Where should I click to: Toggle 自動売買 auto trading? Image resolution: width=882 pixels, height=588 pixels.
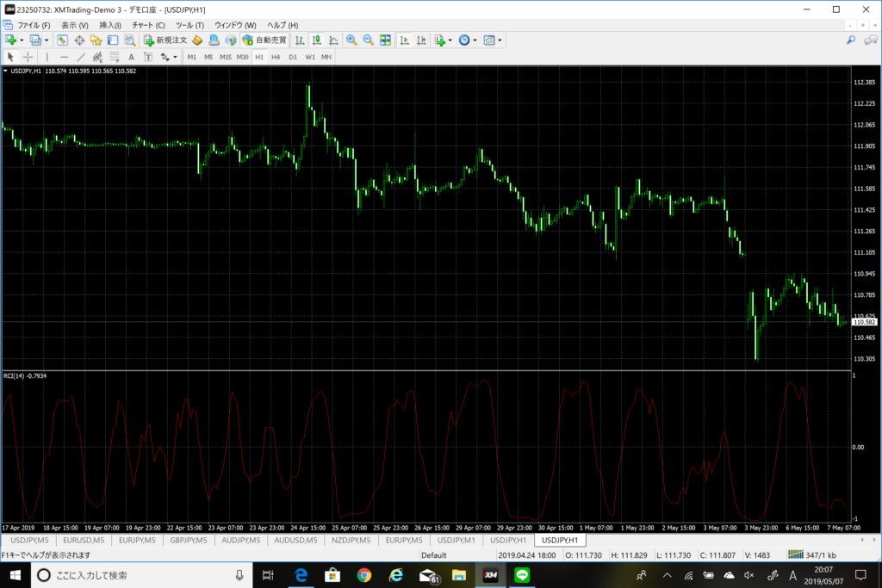[264, 40]
